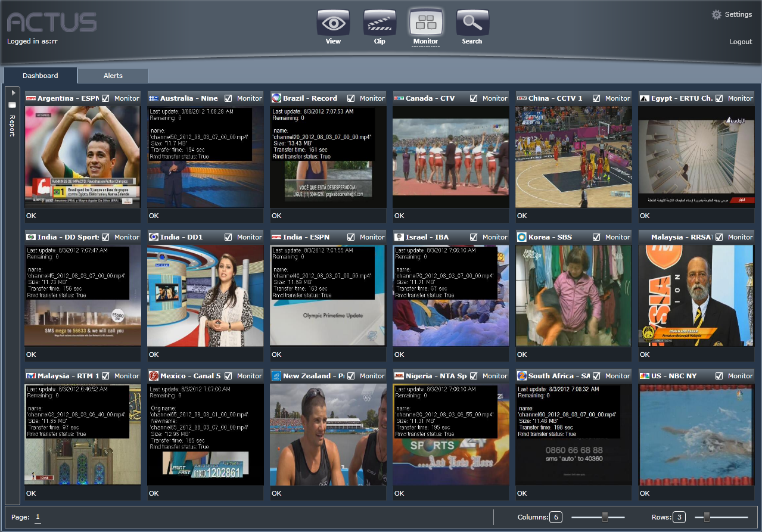Uncheck Monitor for India - DD1
This screenshot has height=532, width=762.
pyautogui.click(x=228, y=237)
